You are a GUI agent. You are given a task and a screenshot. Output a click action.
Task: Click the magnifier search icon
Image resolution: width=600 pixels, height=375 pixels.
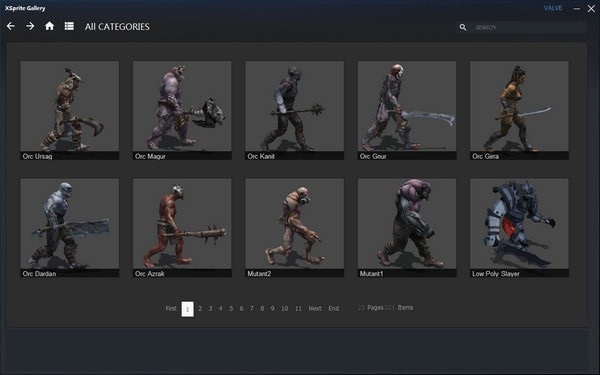tap(463, 27)
